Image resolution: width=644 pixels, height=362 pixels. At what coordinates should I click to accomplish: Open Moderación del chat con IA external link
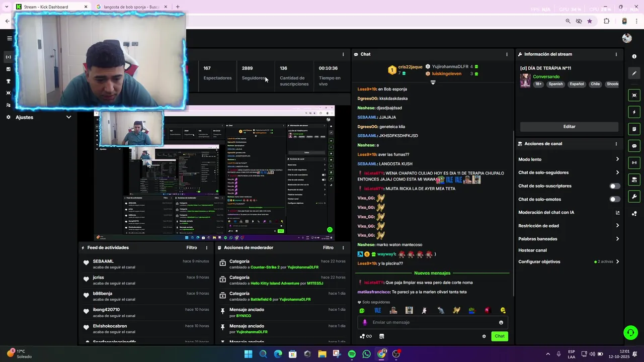tap(617, 213)
